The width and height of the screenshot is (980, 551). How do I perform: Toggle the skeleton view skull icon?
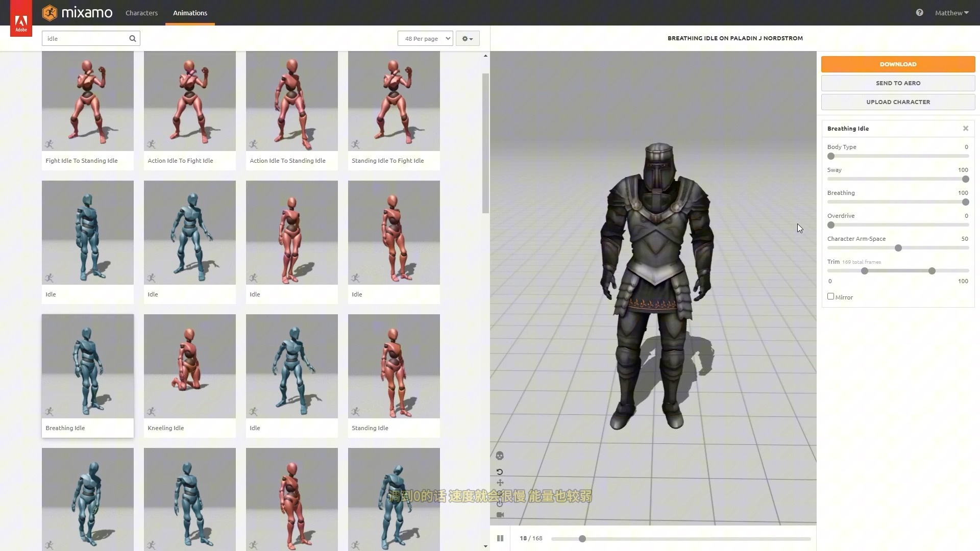(500, 456)
